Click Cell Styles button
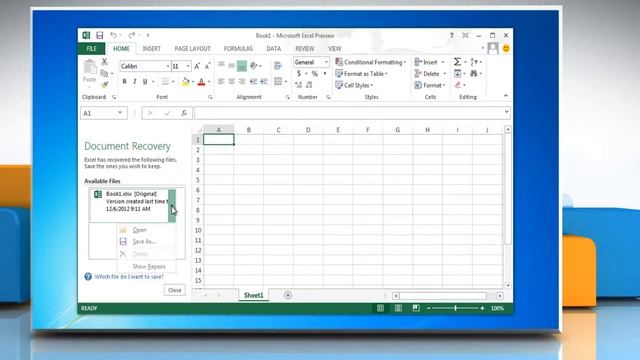The height and width of the screenshot is (360, 640). (354, 85)
